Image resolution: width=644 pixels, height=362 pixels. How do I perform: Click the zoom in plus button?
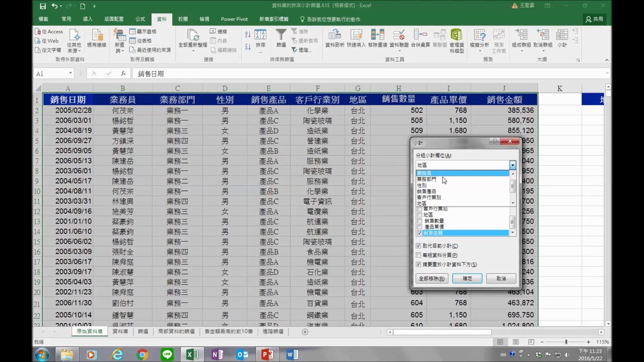click(x=588, y=342)
